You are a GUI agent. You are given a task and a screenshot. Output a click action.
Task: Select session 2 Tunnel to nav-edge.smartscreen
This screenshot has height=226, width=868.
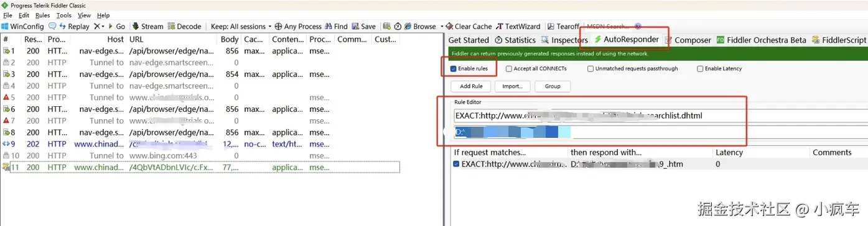click(200, 63)
